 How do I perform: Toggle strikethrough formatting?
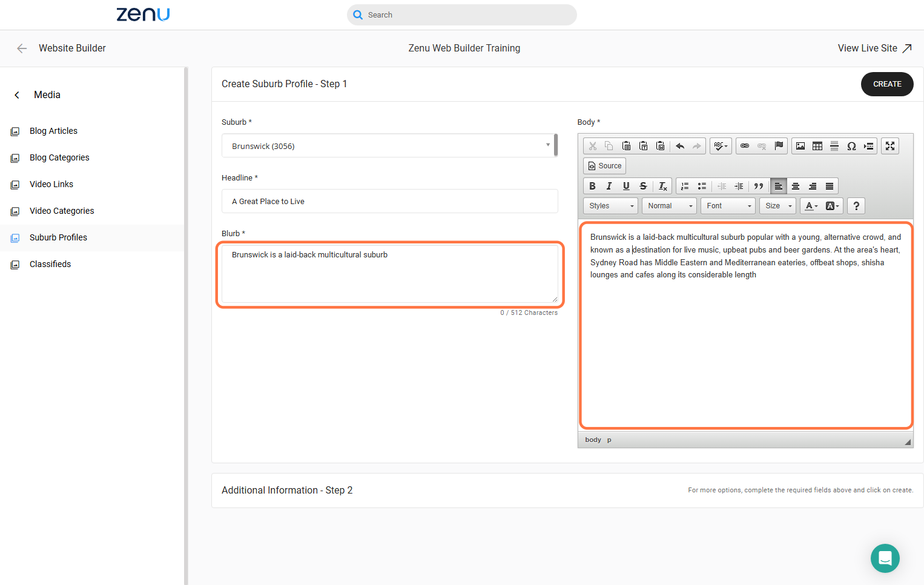pos(643,186)
